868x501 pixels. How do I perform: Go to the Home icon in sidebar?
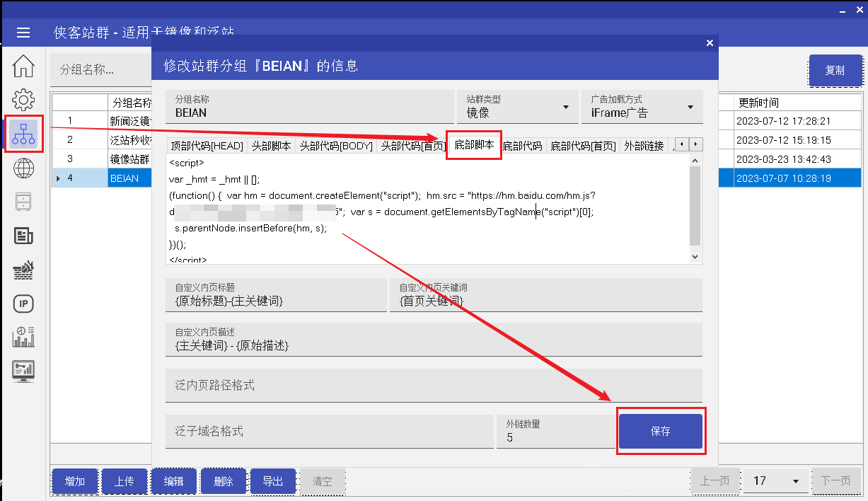pos(23,67)
